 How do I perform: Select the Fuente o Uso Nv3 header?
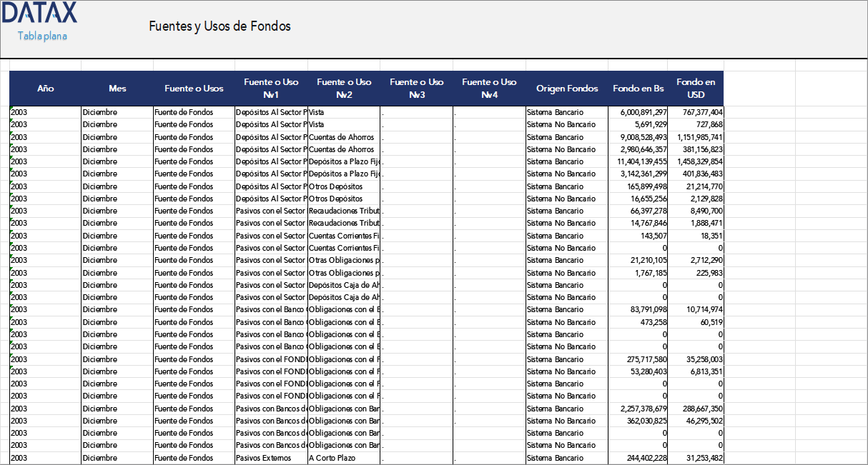(416, 87)
